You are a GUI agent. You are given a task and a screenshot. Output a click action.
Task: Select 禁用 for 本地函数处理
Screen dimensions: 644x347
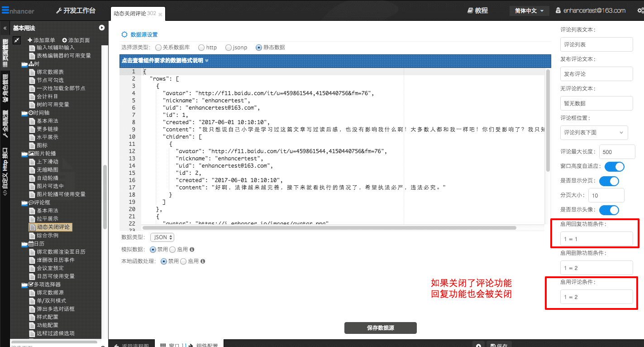164,261
